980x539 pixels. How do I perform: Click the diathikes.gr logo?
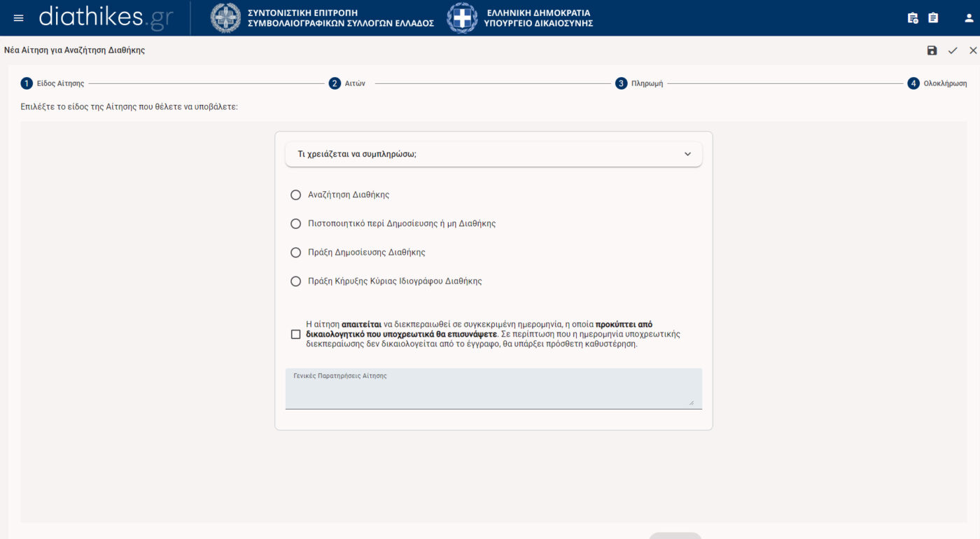[x=106, y=17]
